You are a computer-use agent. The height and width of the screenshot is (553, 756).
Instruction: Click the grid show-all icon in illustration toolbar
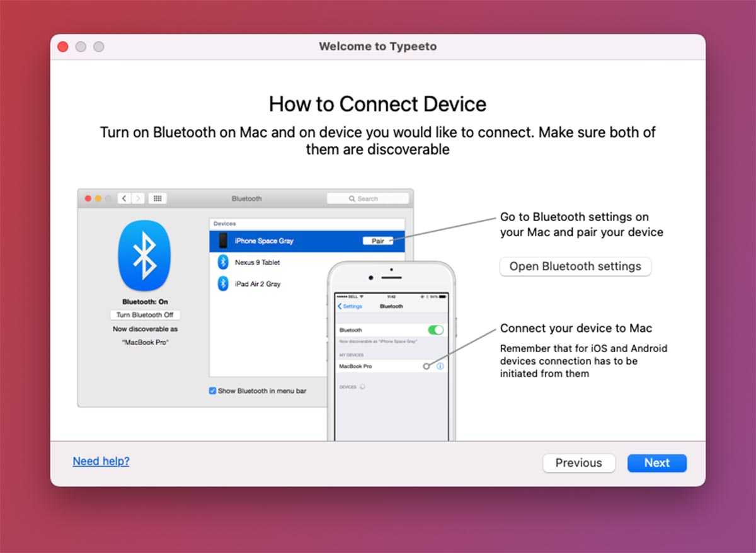click(x=157, y=198)
